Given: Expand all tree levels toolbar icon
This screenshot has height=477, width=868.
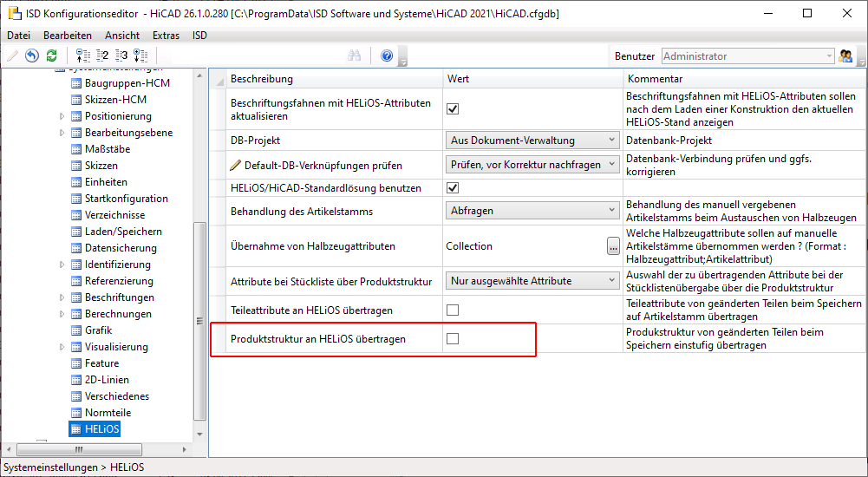Looking at the screenshot, I should coord(140,56).
